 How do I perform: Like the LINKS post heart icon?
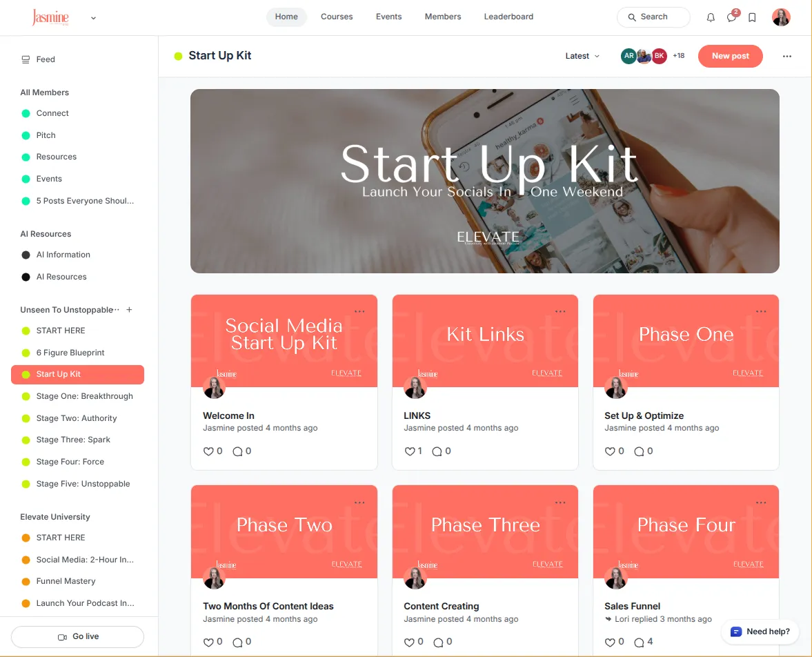click(410, 451)
